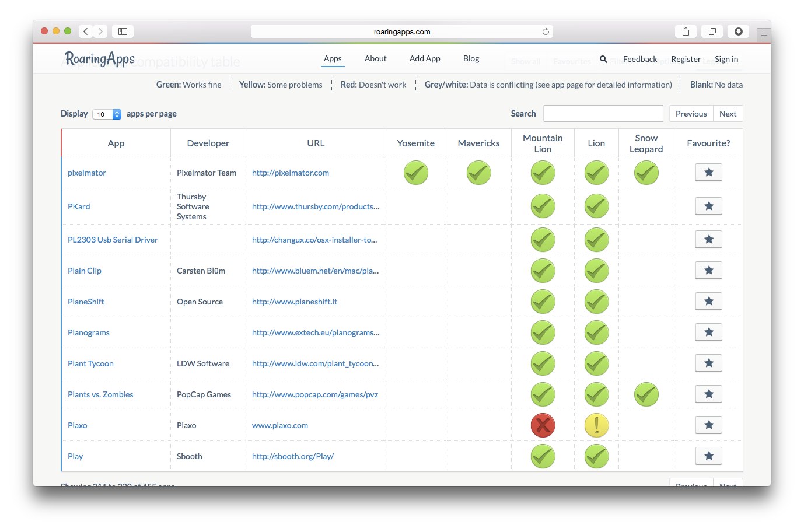Sort by the Developer column header
Screen dimensions: 804x532
point(208,143)
